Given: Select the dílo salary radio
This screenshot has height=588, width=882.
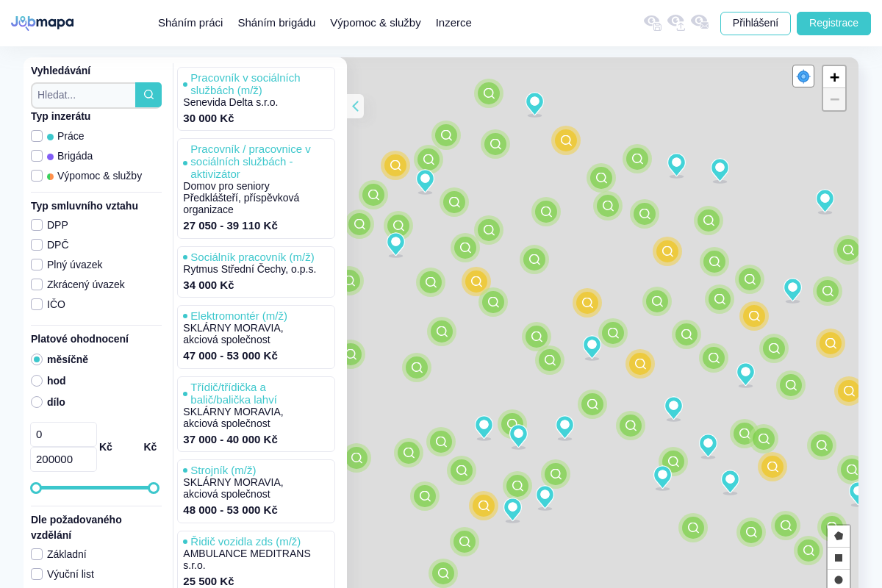Looking at the screenshot, I should click(x=37, y=402).
